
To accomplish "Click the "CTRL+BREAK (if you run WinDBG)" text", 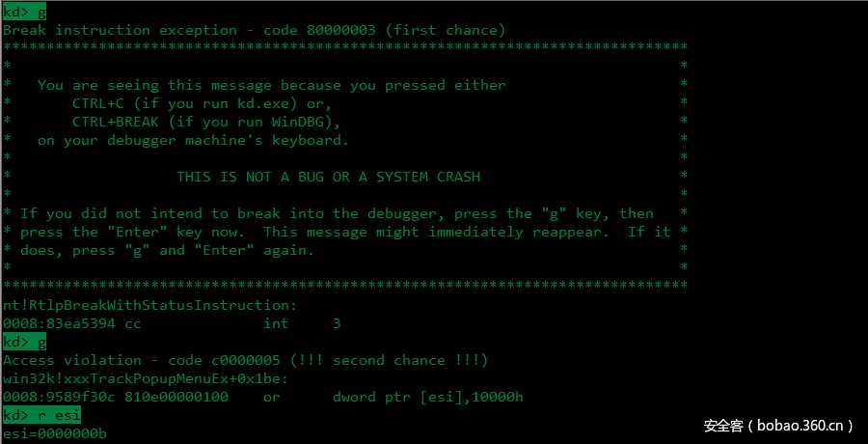I will click(x=206, y=122).
